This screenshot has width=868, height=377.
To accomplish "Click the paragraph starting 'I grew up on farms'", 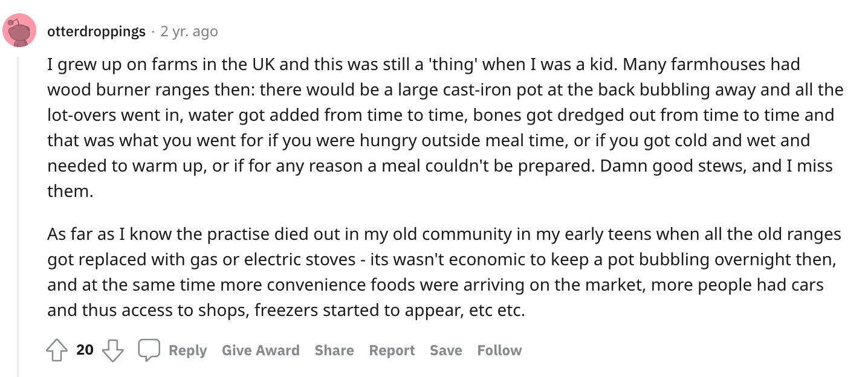I will [x=445, y=127].
